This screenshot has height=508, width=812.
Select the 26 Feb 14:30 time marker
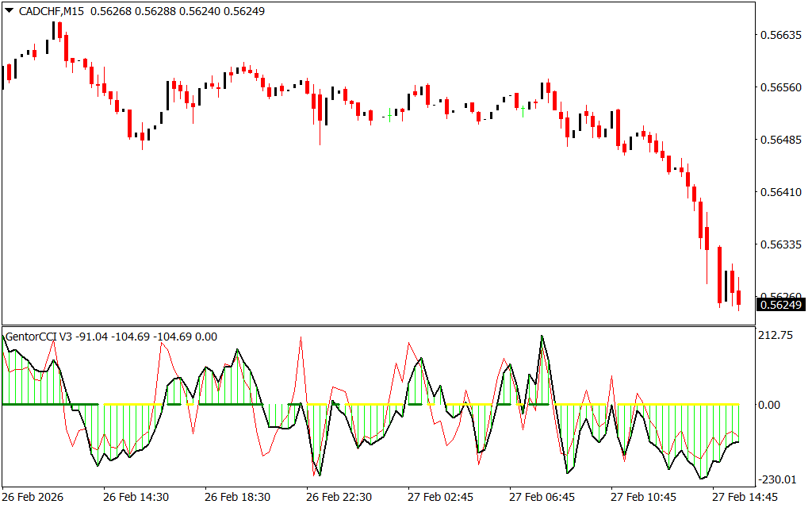[136, 497]
